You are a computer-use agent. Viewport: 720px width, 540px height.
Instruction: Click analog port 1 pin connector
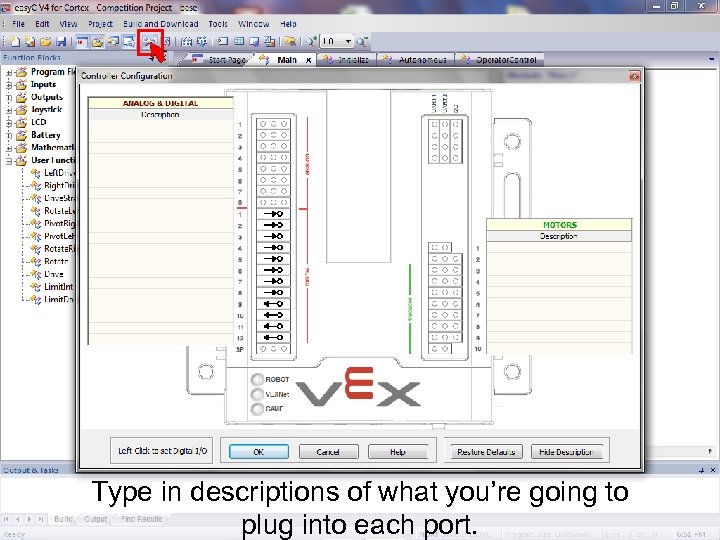click(x=273, y=124)
